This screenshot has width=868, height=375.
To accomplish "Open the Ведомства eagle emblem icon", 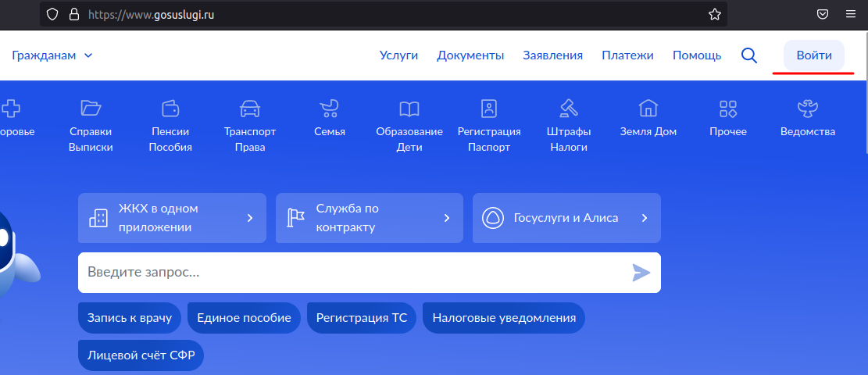I will tap(808, 108).
